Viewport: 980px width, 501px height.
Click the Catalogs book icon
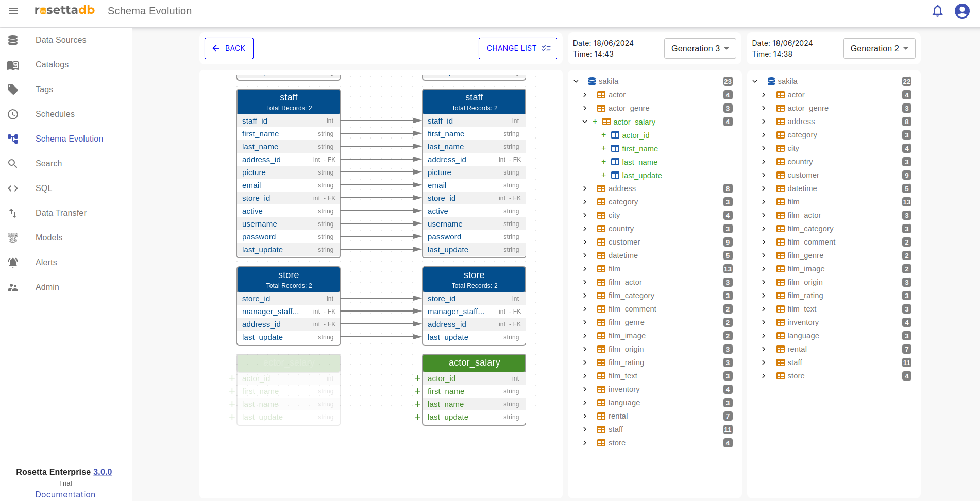point(13,65)
